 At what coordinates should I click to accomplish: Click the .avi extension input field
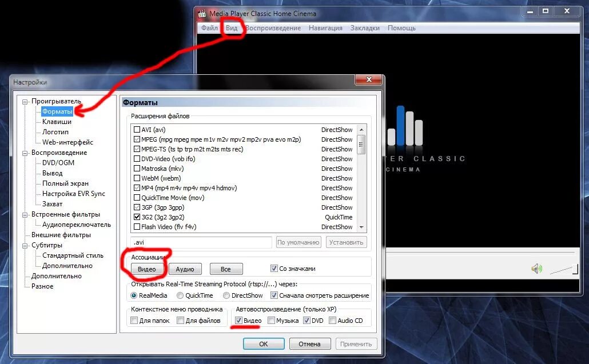(x=201, y=242)
